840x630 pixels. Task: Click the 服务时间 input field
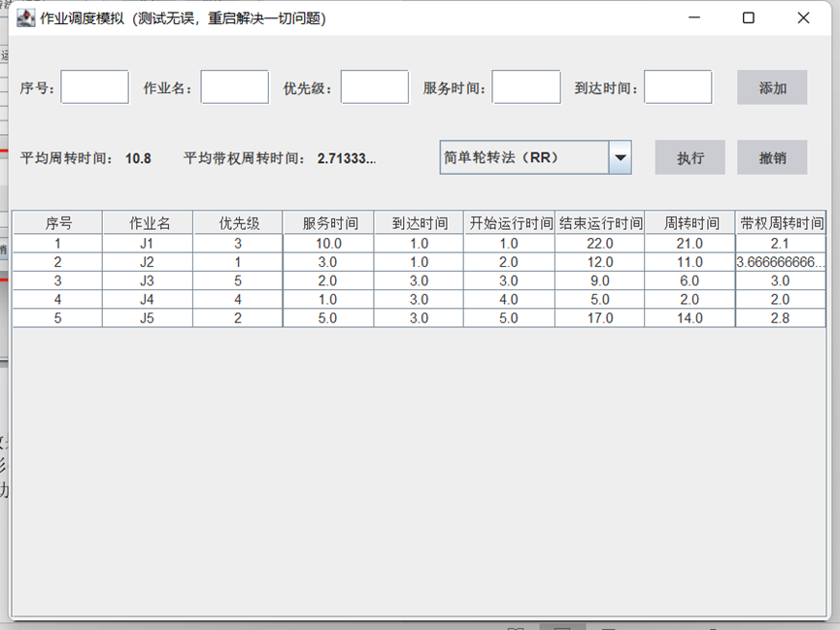tap(525, 86)
